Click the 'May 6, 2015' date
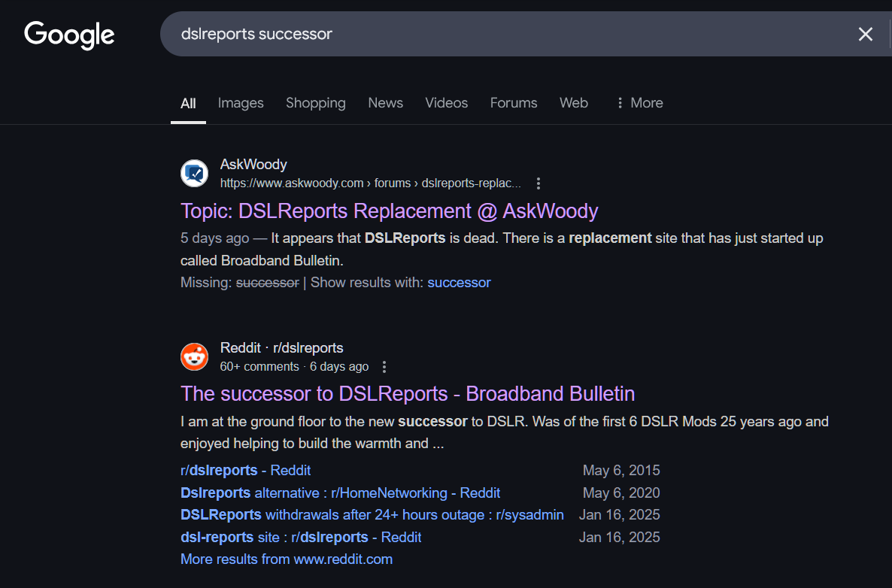The height and width of the screenshot is (588, 892). click(x=621, y=470)
